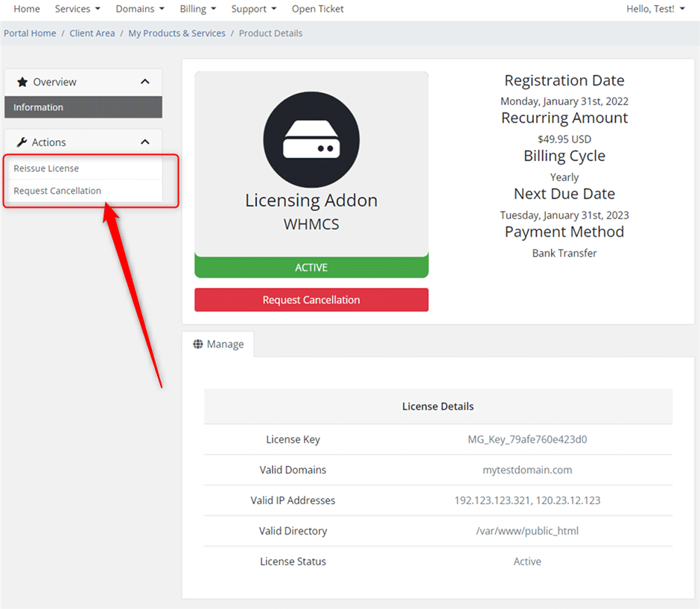
Task: Open the Support dropdown menu
Action: pos(254,9)
